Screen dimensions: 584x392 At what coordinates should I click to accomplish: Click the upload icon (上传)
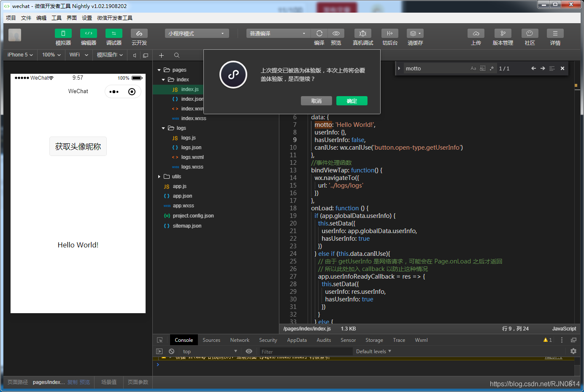[476, 33]
